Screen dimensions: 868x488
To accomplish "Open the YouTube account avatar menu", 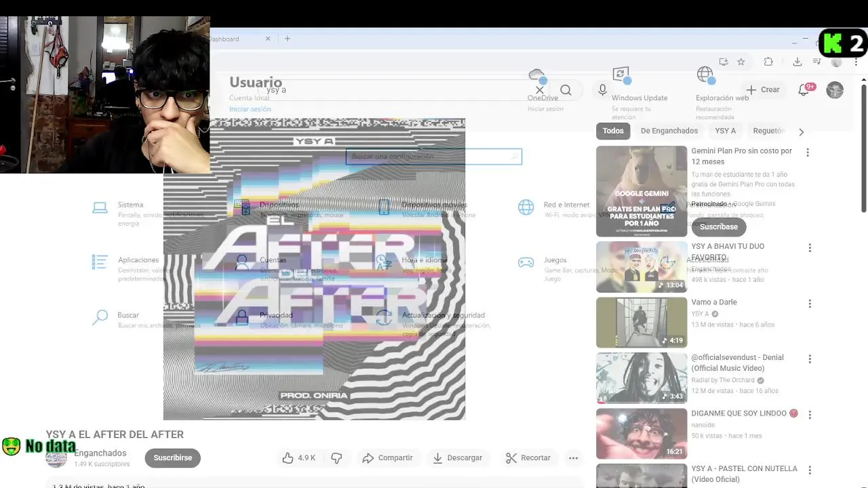I will click(835, 89).
